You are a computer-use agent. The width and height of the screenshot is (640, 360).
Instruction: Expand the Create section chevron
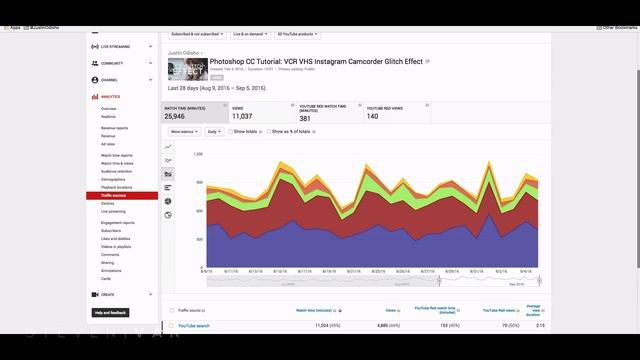151,294
